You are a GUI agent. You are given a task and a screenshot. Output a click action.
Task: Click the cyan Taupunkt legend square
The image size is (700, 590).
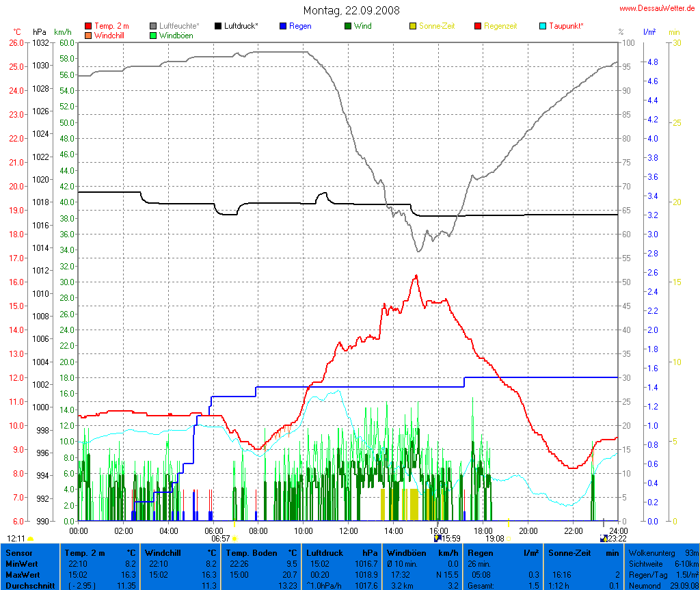click(543, 26)
